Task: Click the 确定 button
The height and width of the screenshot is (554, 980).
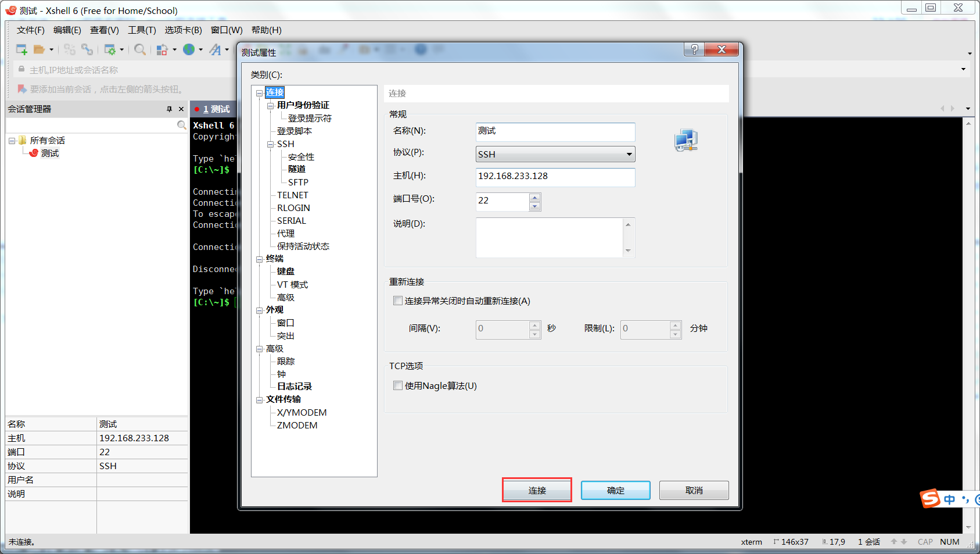Action: [x=616, y=490]
